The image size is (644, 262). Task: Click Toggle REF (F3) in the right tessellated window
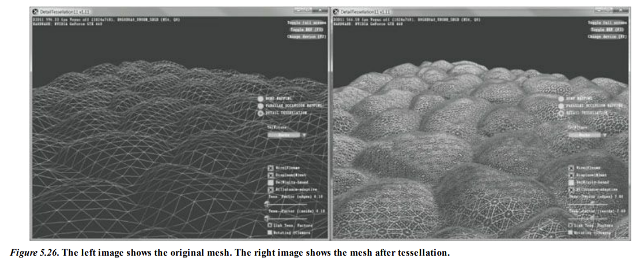(607, 29)
